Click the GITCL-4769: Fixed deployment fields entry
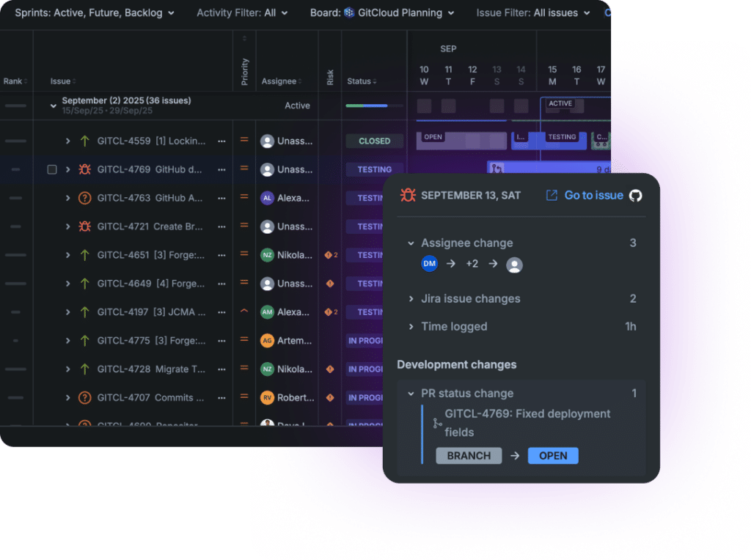The width and height of the screenshot is (751, 560). [x=527, y=423]
